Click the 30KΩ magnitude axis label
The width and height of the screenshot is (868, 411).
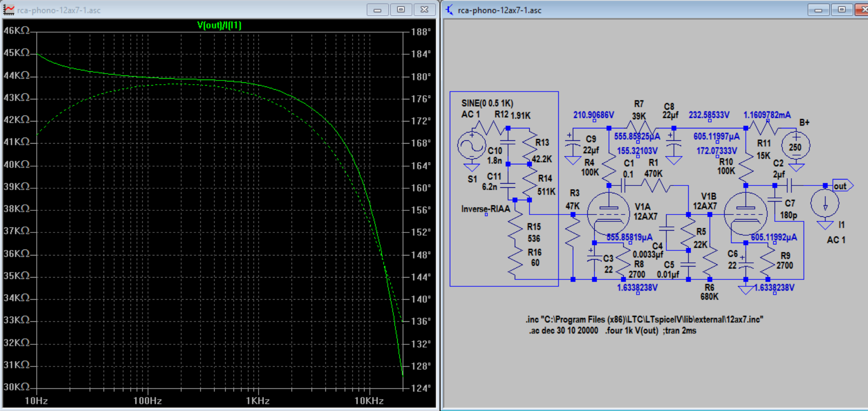[17, 387]
